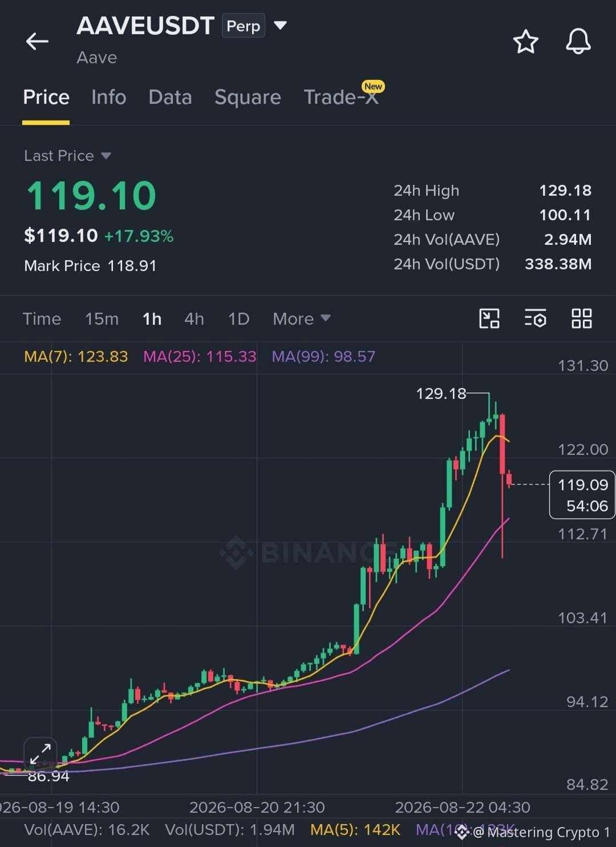Select the 1h chart interval
Screen dimensions: 616x847
point(152,318)
